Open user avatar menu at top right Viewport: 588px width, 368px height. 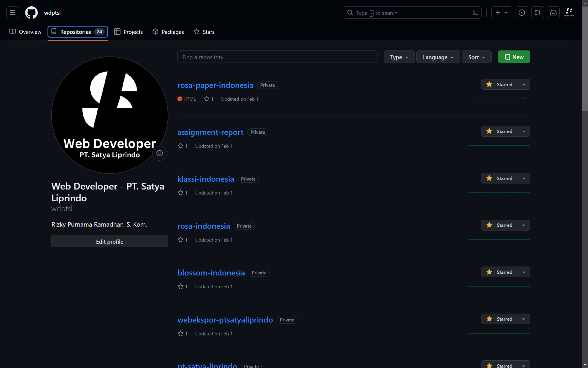click(x=569, y=13)
